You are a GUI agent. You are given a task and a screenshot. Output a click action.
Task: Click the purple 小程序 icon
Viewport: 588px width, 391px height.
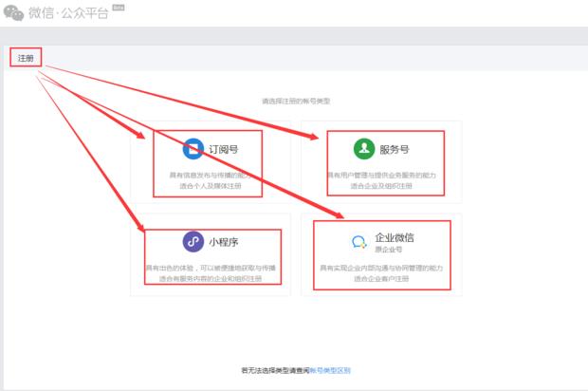click(x=193, y=241)
